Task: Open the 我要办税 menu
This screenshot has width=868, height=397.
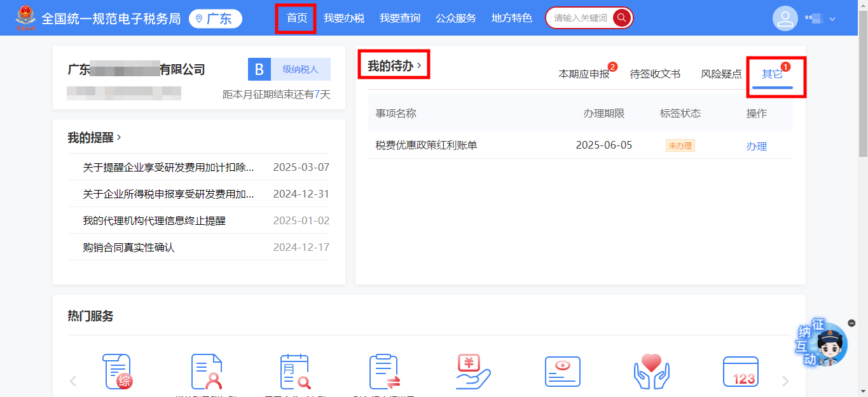Action: tap(343, 18)
